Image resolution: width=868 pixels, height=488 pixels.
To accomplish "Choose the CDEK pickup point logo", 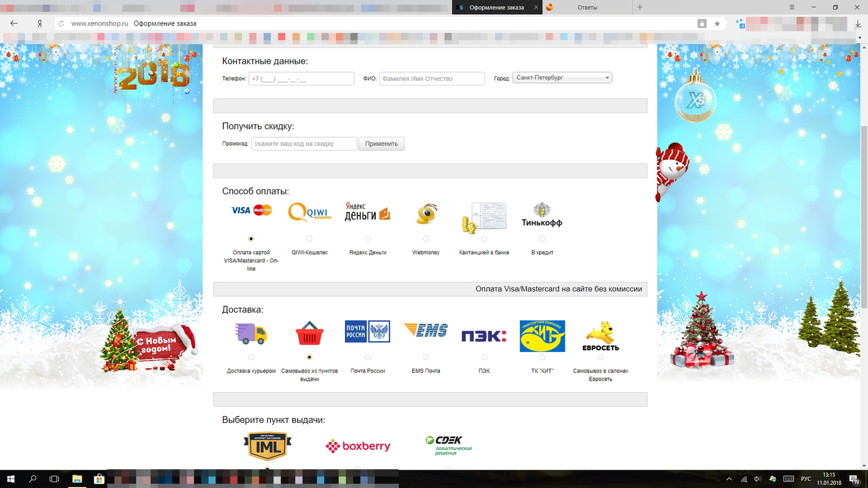I will [449, 445].
